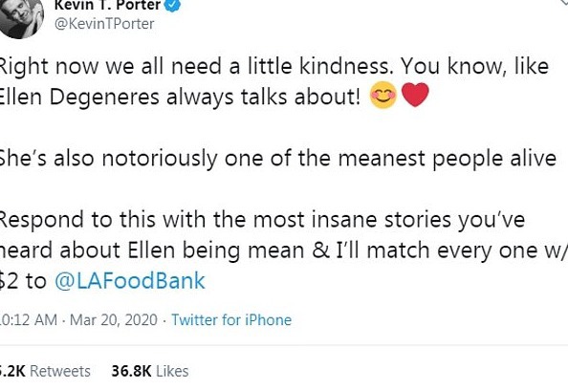Screen dimensions: 568x392
Task: Click the tweet's first line about kindness
Action: [x=274, y=67]
